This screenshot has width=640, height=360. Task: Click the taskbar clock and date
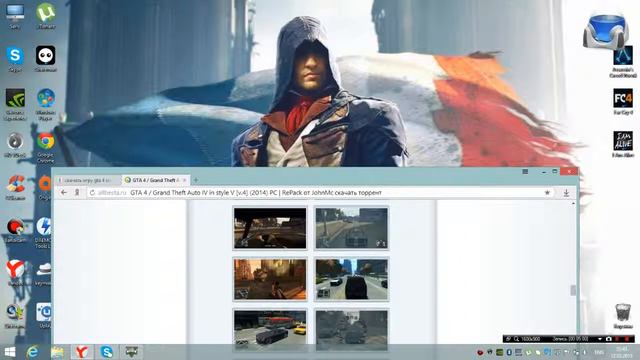tap(623, 352)
